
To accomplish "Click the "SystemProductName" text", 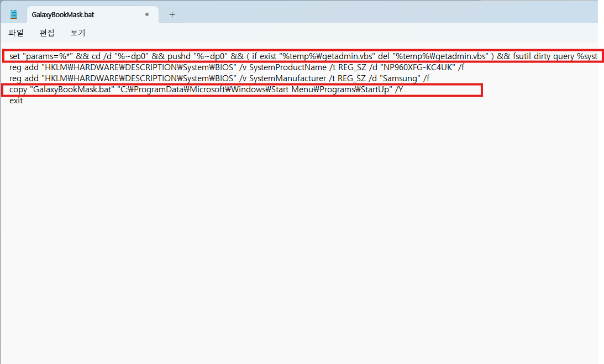I will pos(288,67).
